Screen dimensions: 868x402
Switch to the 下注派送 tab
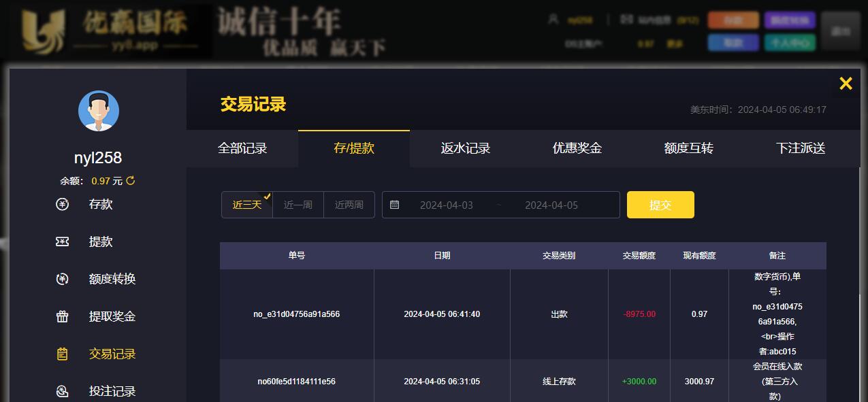(801, 148)
